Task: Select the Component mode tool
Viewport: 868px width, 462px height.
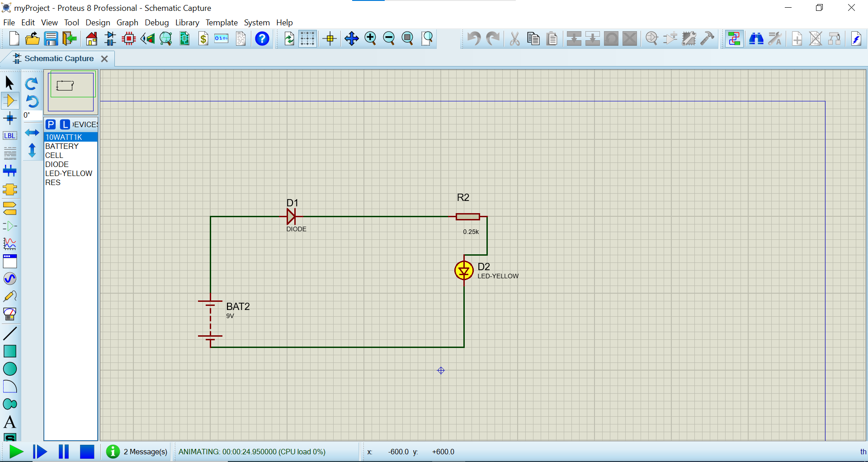Action: tap(10, 100)
